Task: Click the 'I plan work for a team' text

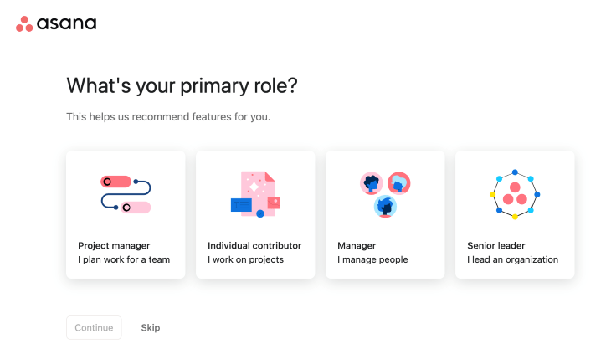Action: 124,259
